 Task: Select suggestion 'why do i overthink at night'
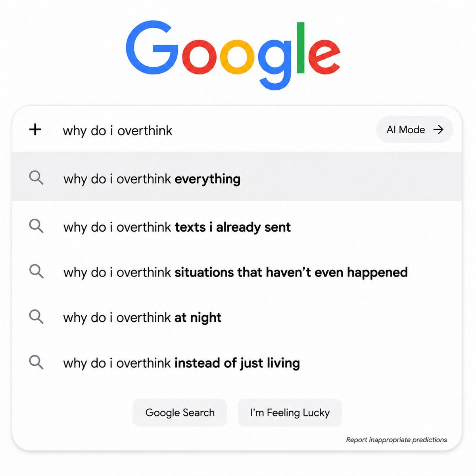click(x=237, y=317)
